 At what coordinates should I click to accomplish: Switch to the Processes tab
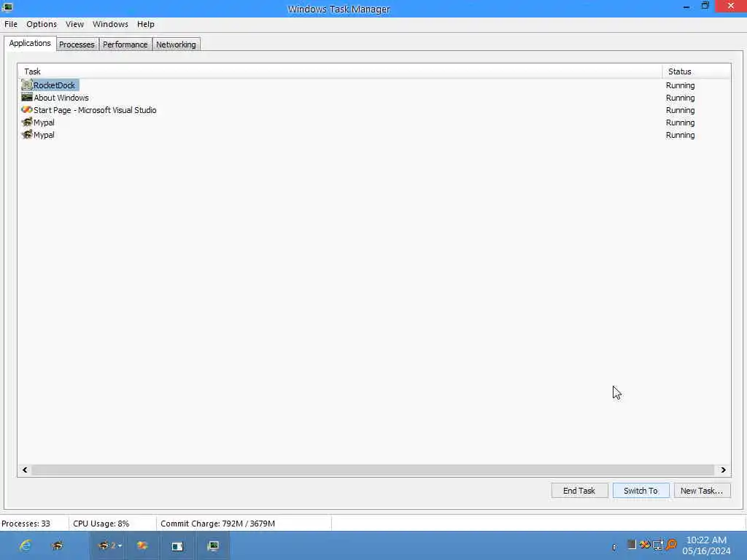77,44
